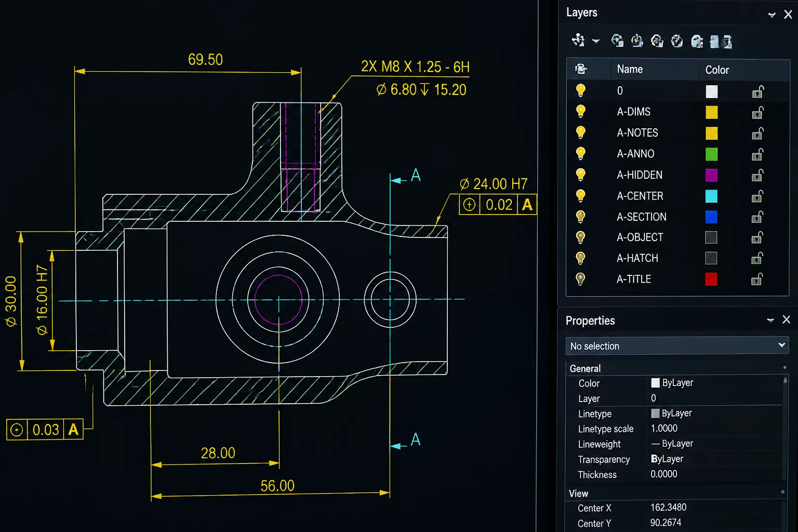Change green color swatch for A-ANNO
The width and height of the screenshot is (798, 532).
pos(712,154)
